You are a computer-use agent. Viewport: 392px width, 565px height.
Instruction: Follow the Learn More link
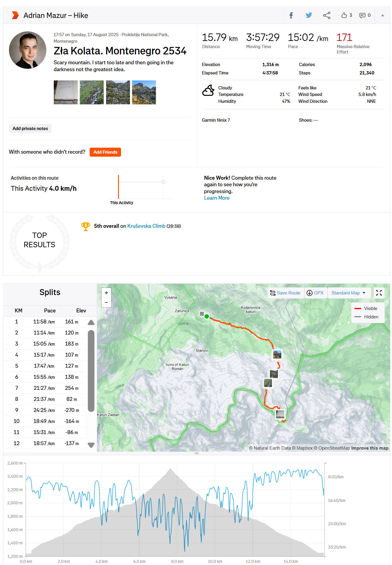(217, 198)
